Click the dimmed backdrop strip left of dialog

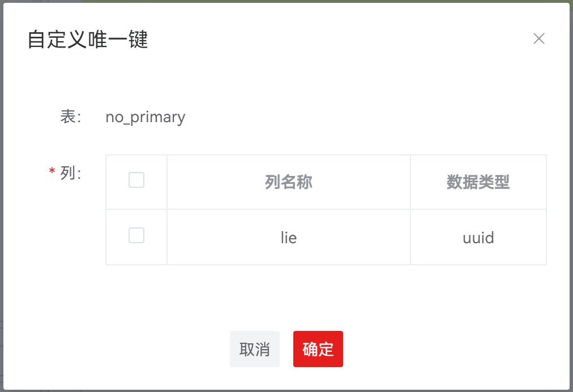point(2,198)
